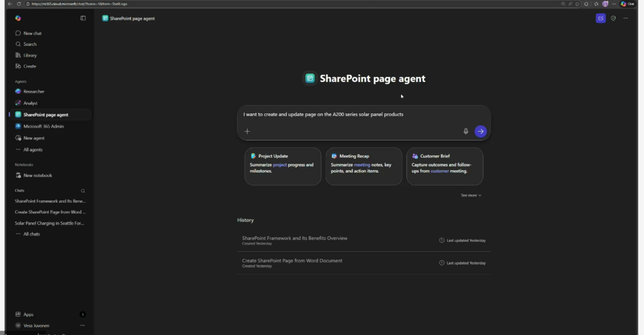
Task: Select the Researcher agent
Action: (34, 91)
